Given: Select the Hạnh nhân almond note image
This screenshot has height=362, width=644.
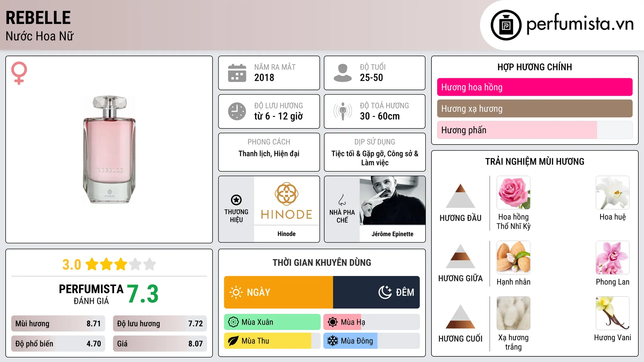Looking at the screenshot, I should click(x=514, y=258).
